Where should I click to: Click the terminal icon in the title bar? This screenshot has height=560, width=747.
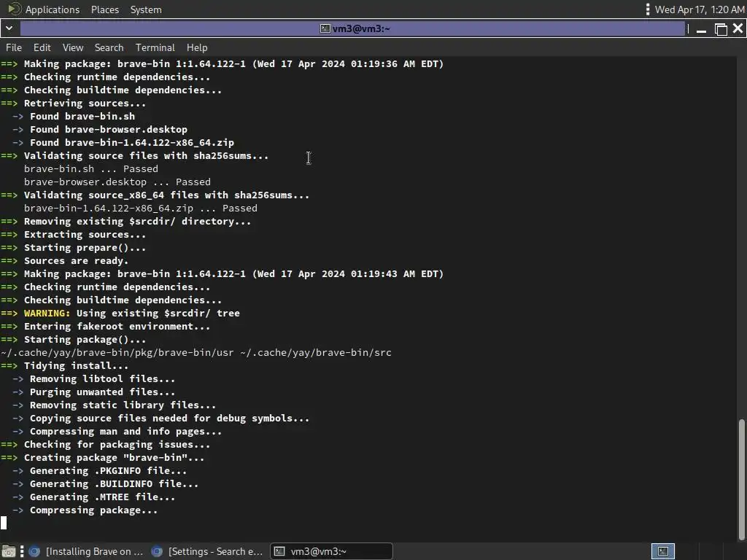[325, 28]
